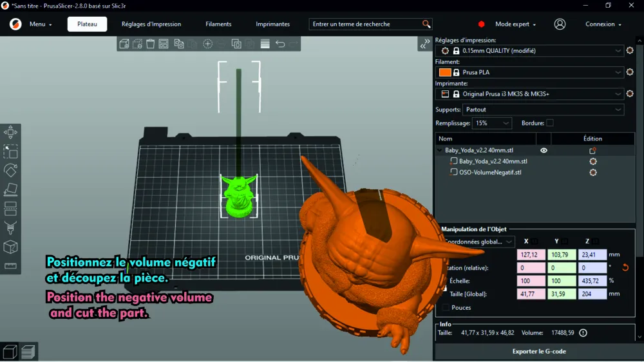The image size is (644, 362).
Task: Open the Menu dropdown
Action: (41, 24)
